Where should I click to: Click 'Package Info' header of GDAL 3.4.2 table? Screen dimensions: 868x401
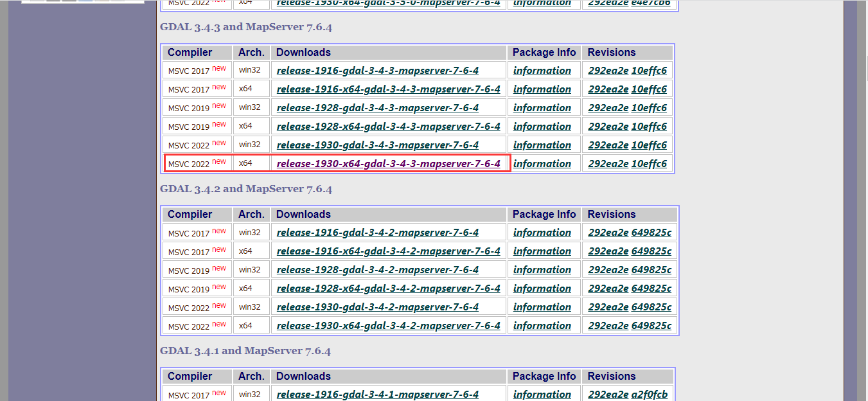tap(544, 215)
